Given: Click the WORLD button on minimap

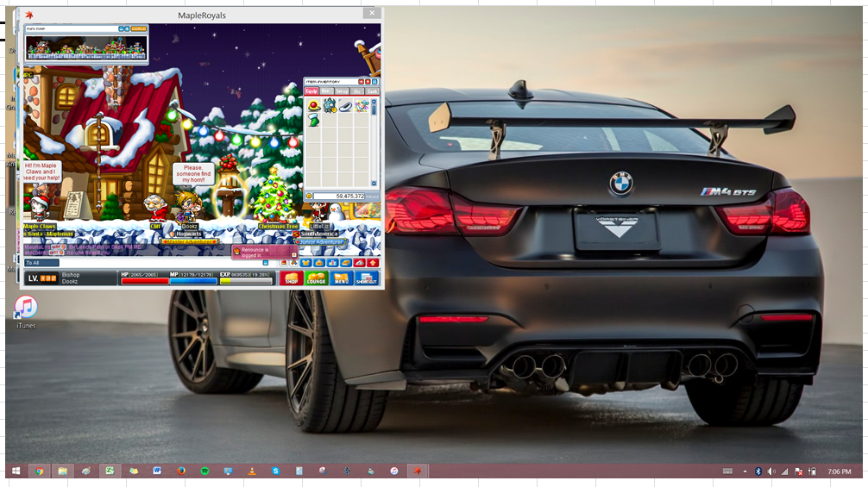Looking at the screenshot, I should tap(138, 28).
